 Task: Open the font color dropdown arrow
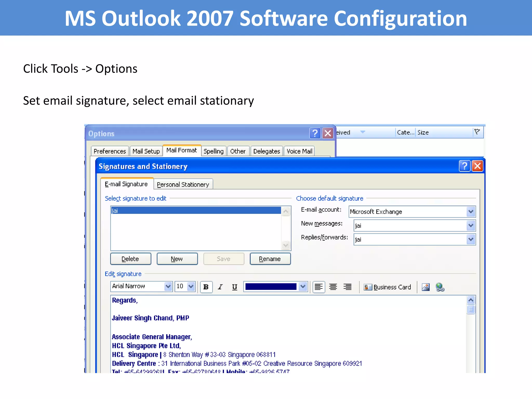pyautogui.click(x=303, y=287)
